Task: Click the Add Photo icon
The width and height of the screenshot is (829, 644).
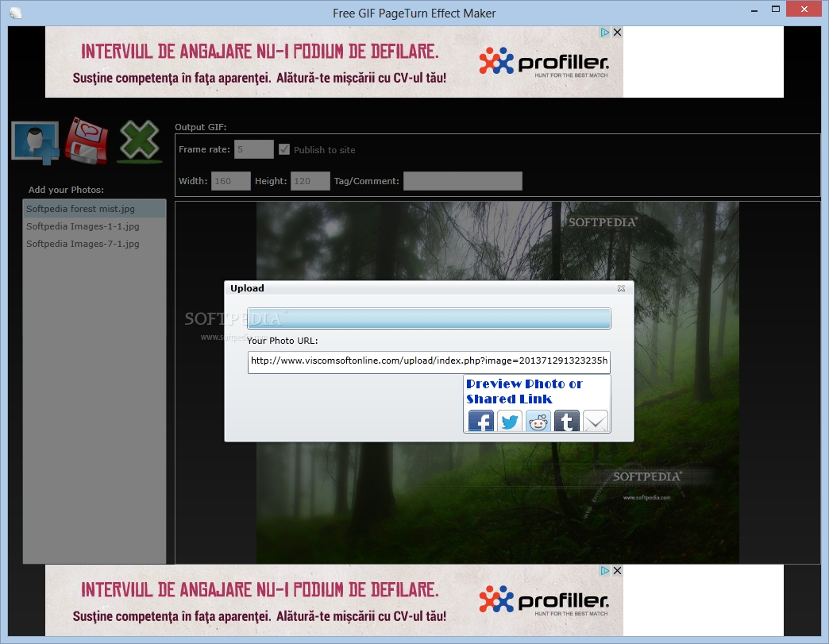Action: [36, 143]
